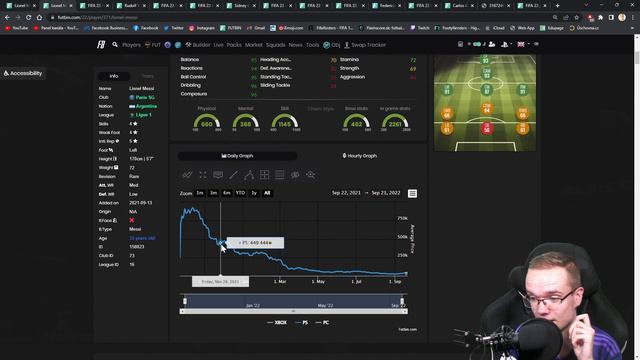Image resolution: width=640 pixels, height=360 pixels.
Task: Open the Twitter bookmark
Action: coord(173,28)
